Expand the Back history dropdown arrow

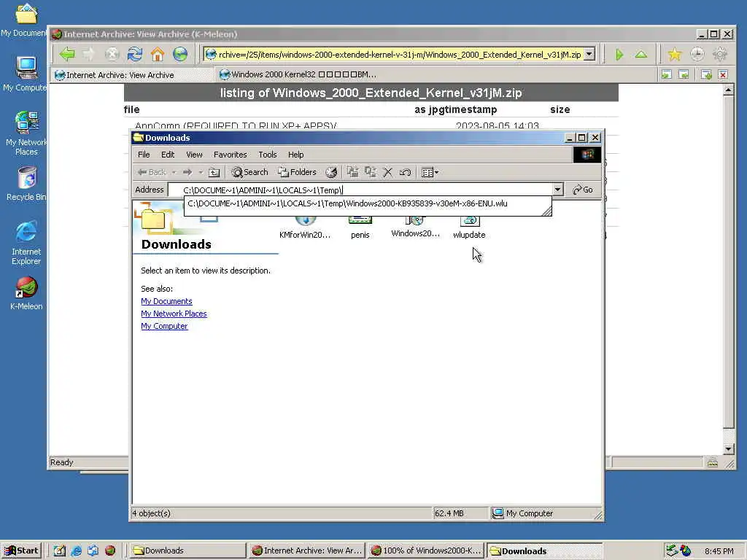(x=174, y=172)
